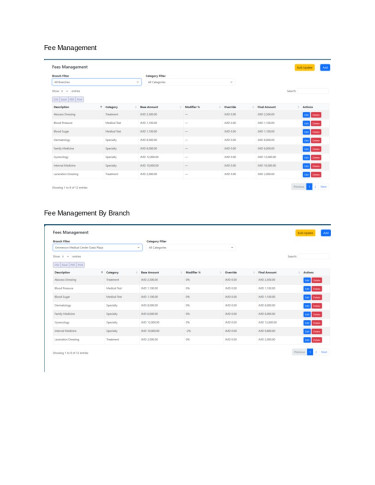Open Branch Filter dropdown showing All Branches
The width and height of the screenshot is (375, 485).
(96, 82)
